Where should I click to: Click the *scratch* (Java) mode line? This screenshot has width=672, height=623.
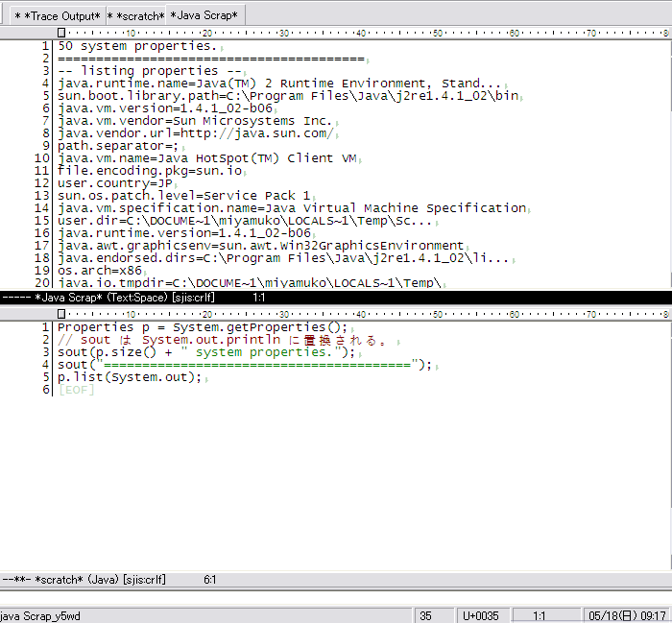click(x=336, y=580)
